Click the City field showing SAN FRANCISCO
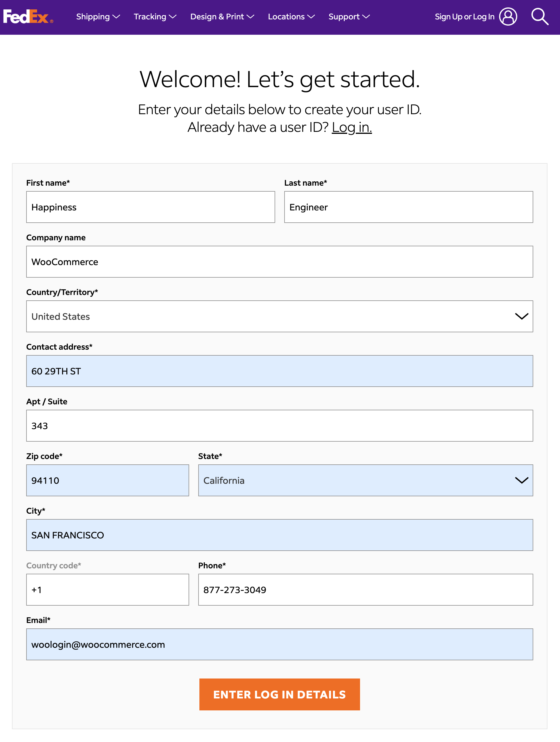This screenshot has width=560, height=742. coord(279,535)
